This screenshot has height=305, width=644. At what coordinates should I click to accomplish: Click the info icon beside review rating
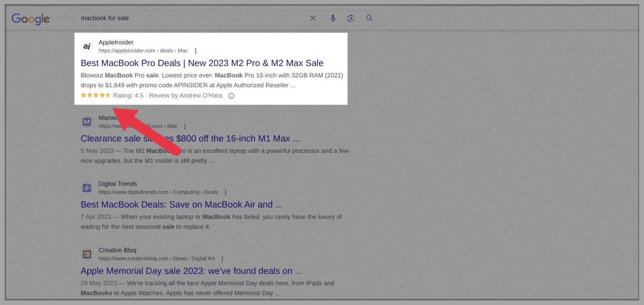(231, 96)
